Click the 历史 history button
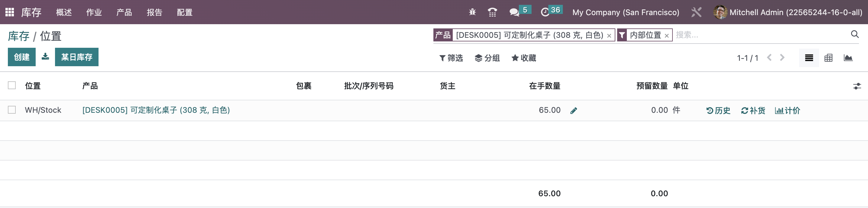868x208 pixels. [718, 111]
